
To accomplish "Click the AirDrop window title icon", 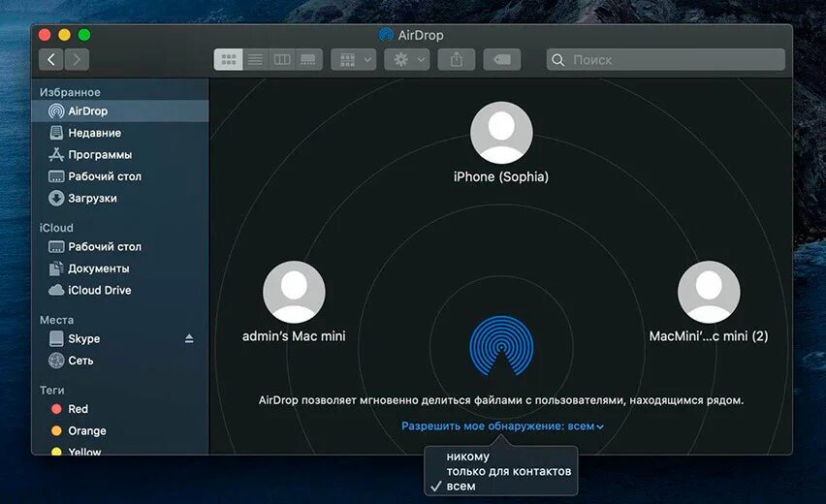I will click(386, 35).
